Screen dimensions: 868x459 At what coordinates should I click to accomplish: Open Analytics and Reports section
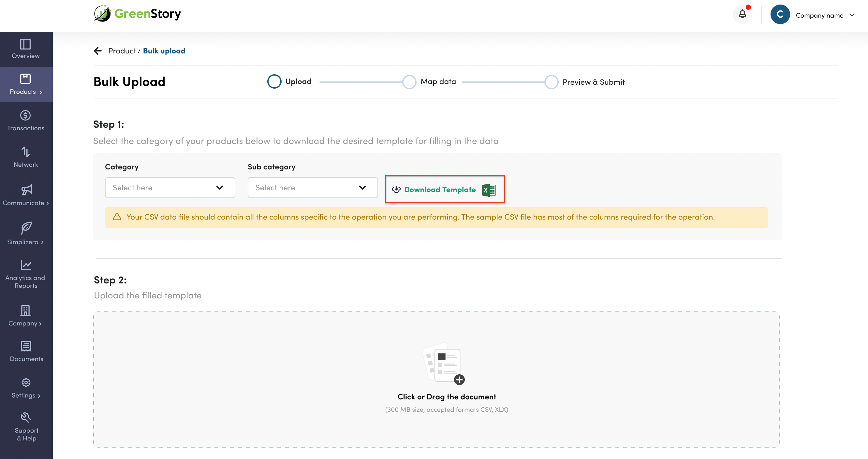[x=26, y=274]
